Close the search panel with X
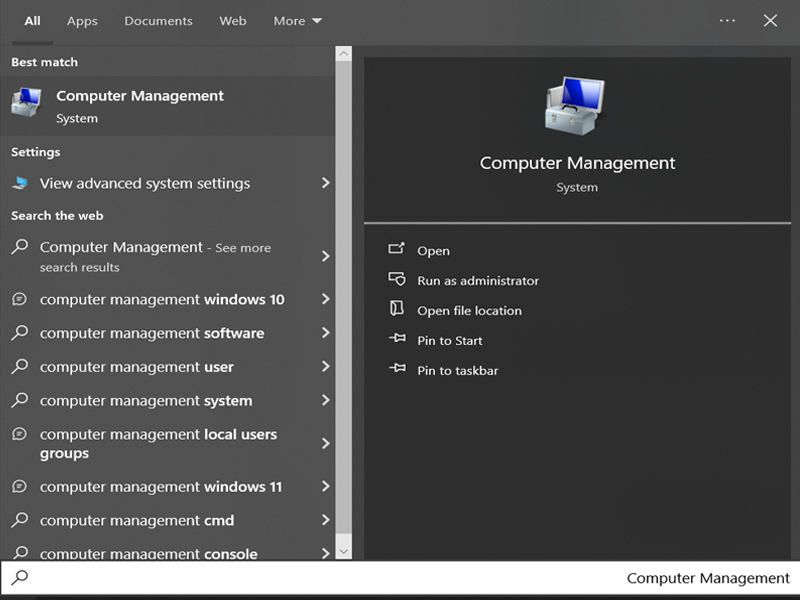 (x=770, y=20)
